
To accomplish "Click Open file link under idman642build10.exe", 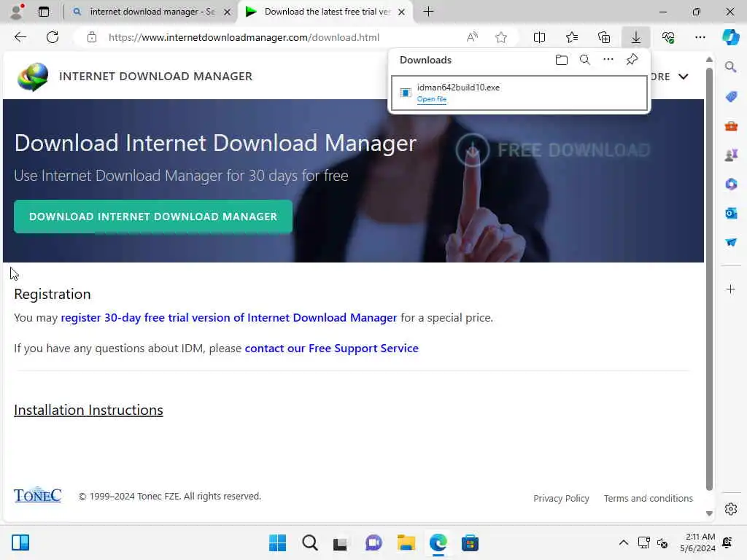I will click(x=432, y=99).
